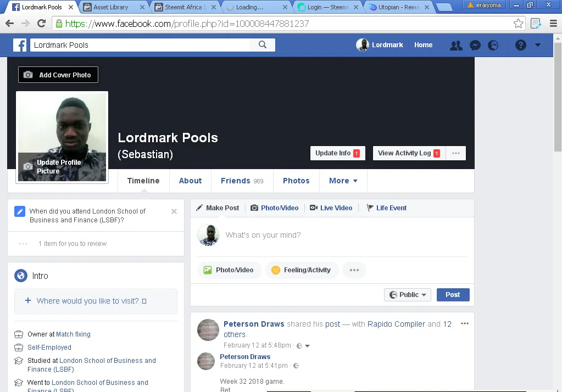Open the three-dots menu beside Activity Log
The image size is (562, 392).
point(456,153)
